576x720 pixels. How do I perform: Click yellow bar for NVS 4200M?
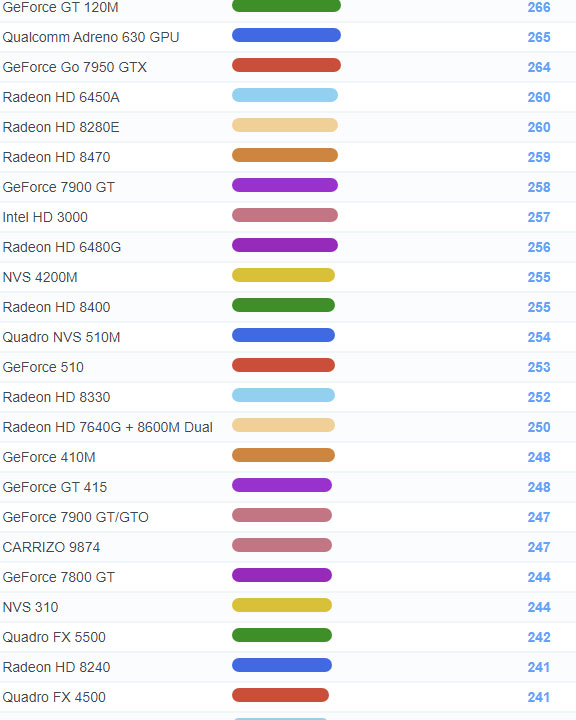coord(283,275)
